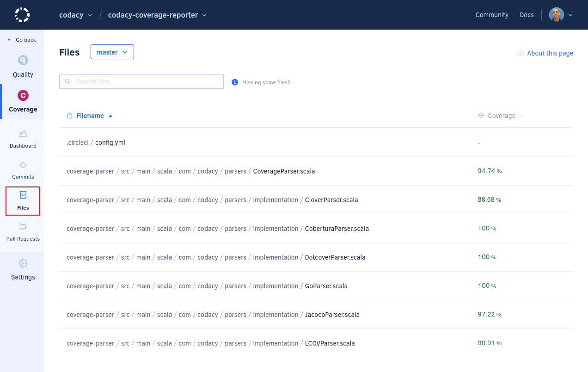This screenshot has height=372, width=588.
Task: Go to the Settings menu label
Action: click(23, 277)
